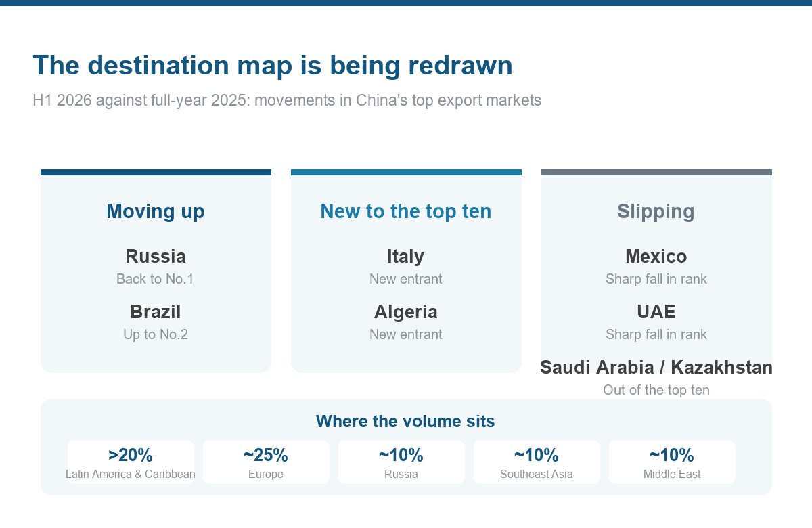Click the 'Out of the top ten' caption
The width and height of the screenshot is (812, 528).
coord(656,390)
